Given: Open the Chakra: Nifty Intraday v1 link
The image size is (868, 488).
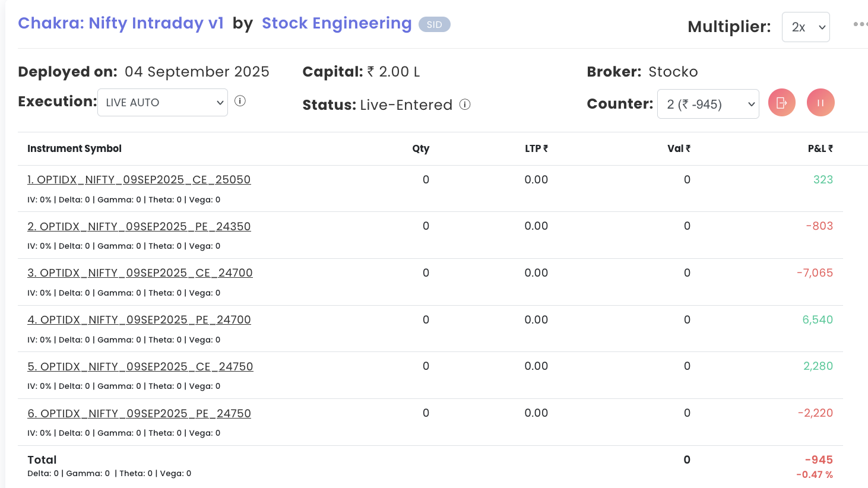Looking at the screenshot, I should click(121, 23).
